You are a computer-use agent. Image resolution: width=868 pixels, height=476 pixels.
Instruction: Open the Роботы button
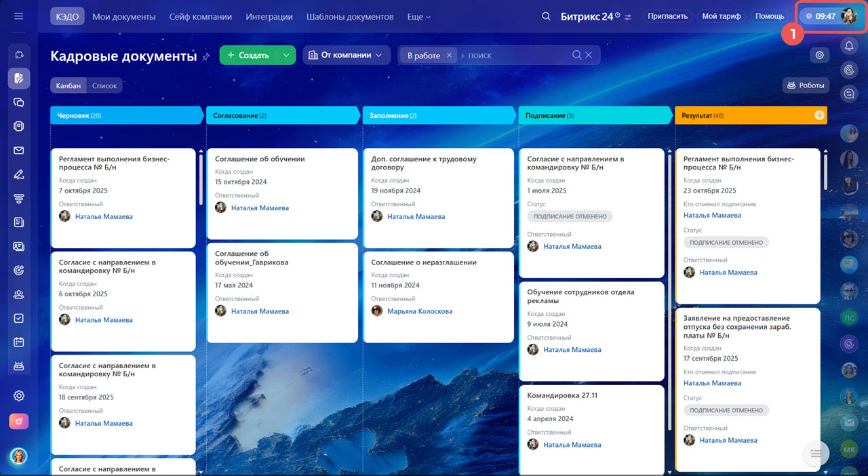click(806, 85)
